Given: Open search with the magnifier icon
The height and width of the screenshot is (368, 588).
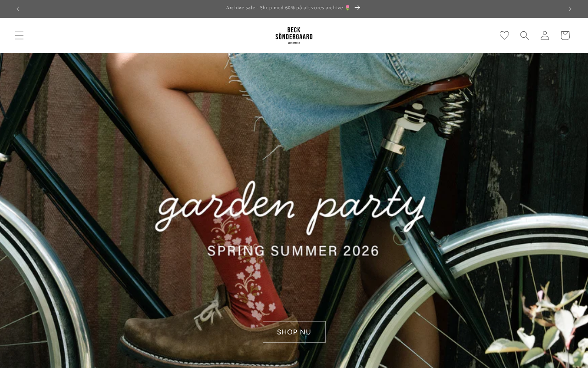Looking at the screenshot, I should [x=525, y=35].
